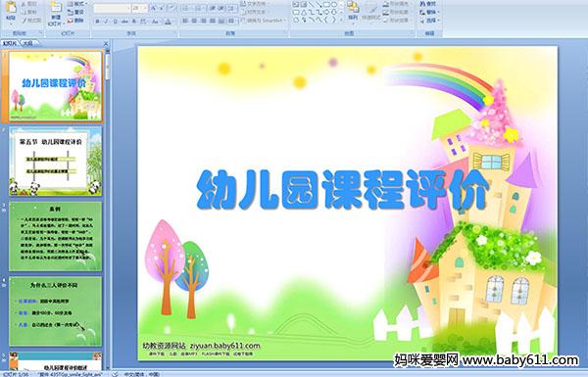This screenshot has width=588, height=377.
Task: Open the font size dropdown
Action: [x=144, y=8]
